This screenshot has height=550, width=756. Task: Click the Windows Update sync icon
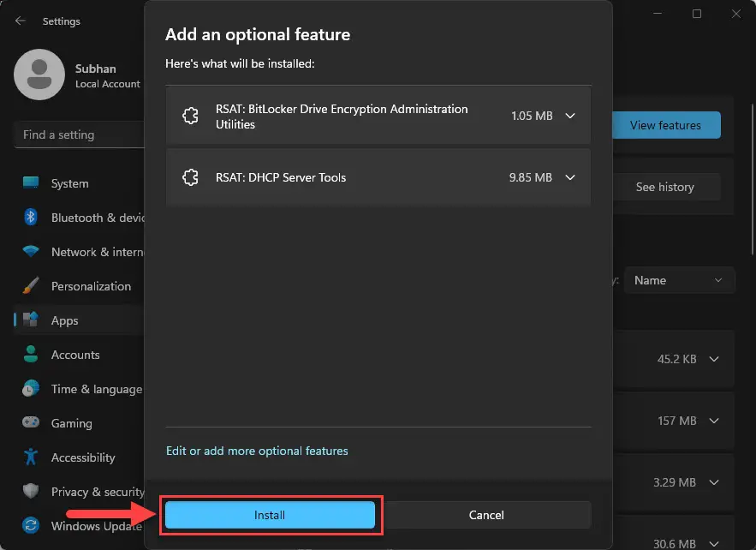click(31, 525)
